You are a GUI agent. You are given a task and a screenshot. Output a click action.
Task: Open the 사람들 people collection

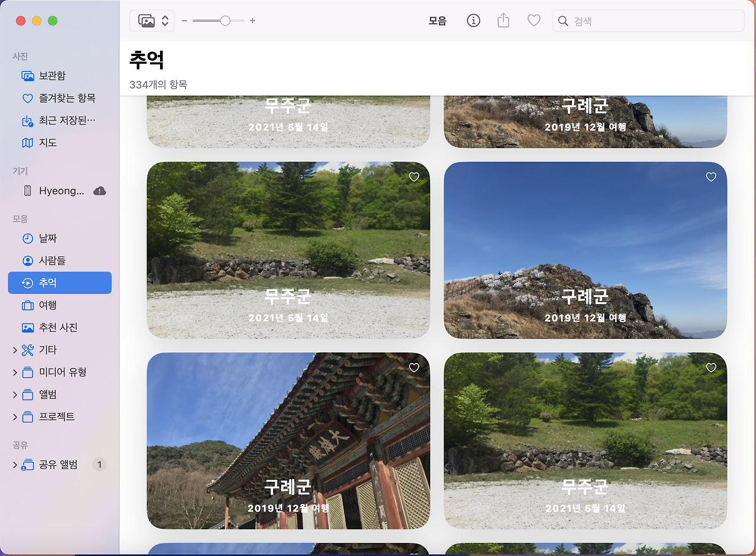60,261
